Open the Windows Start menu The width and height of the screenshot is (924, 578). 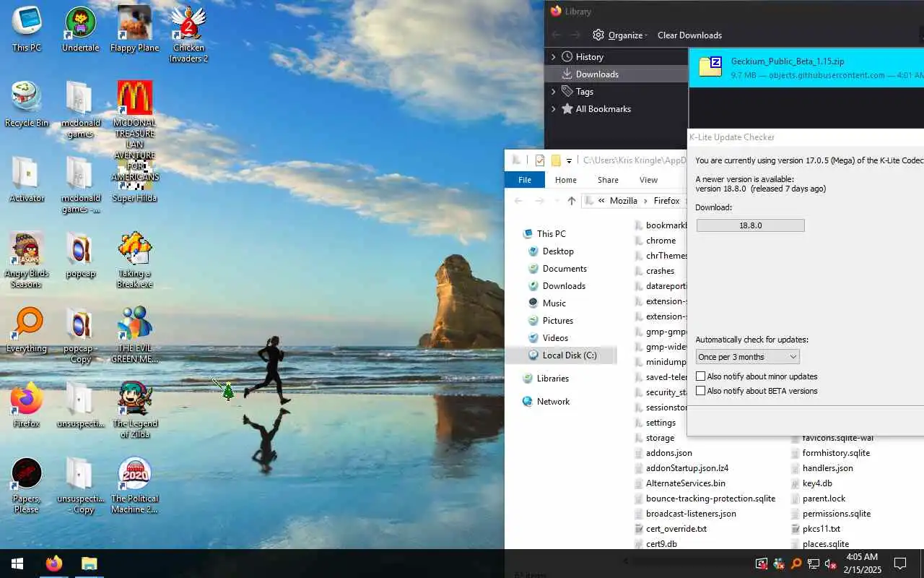point(17,564)
